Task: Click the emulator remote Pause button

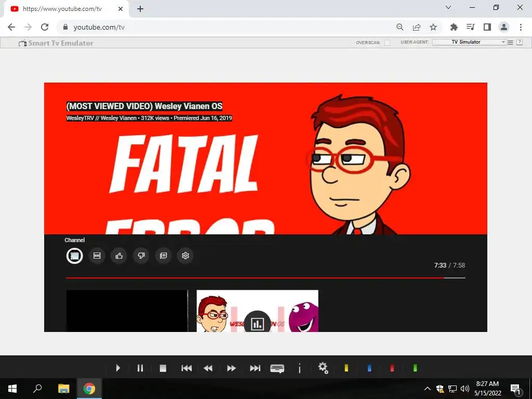Action: (x=140, y=368)
